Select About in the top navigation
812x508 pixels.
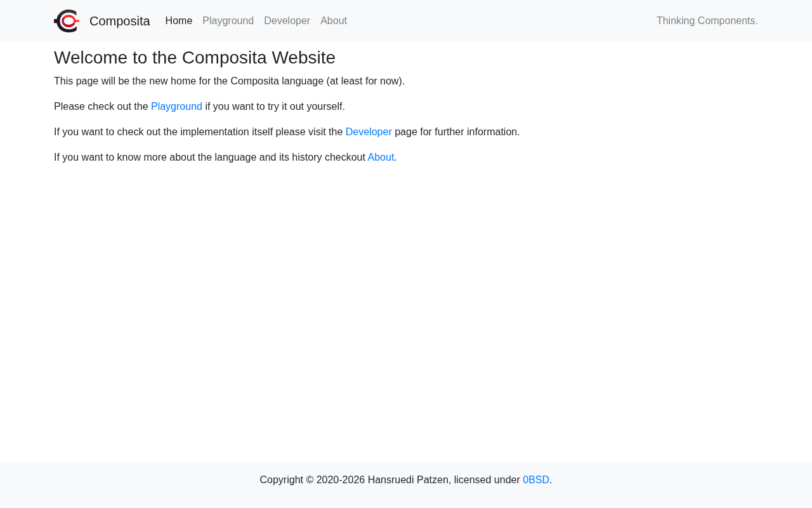(334, 21)
